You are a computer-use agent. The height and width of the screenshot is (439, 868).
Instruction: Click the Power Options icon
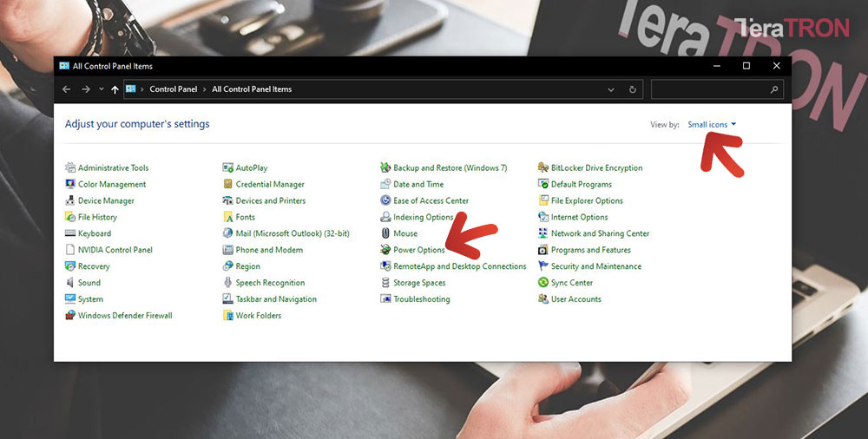coord(385,250)
